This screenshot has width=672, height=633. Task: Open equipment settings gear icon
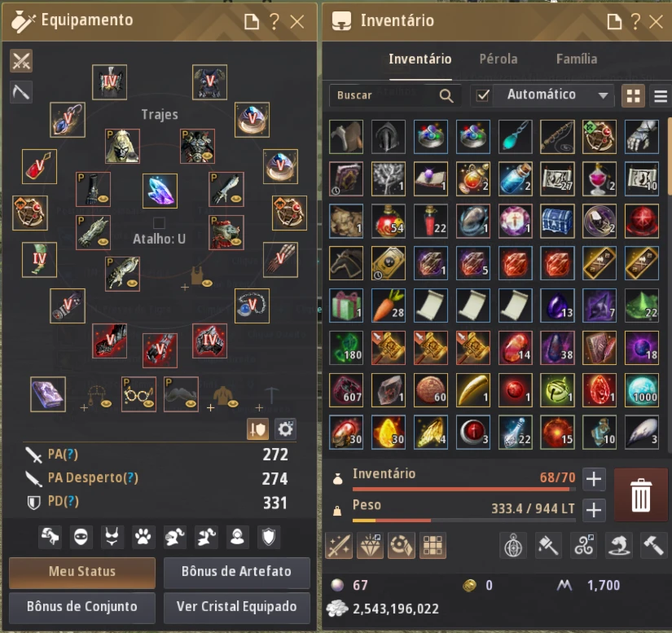(285, 429)
